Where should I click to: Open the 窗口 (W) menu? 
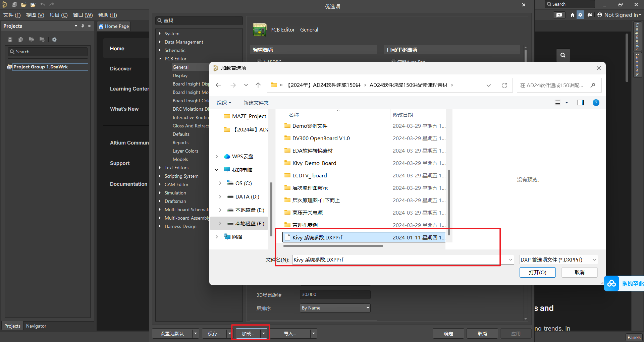[83, 15]
